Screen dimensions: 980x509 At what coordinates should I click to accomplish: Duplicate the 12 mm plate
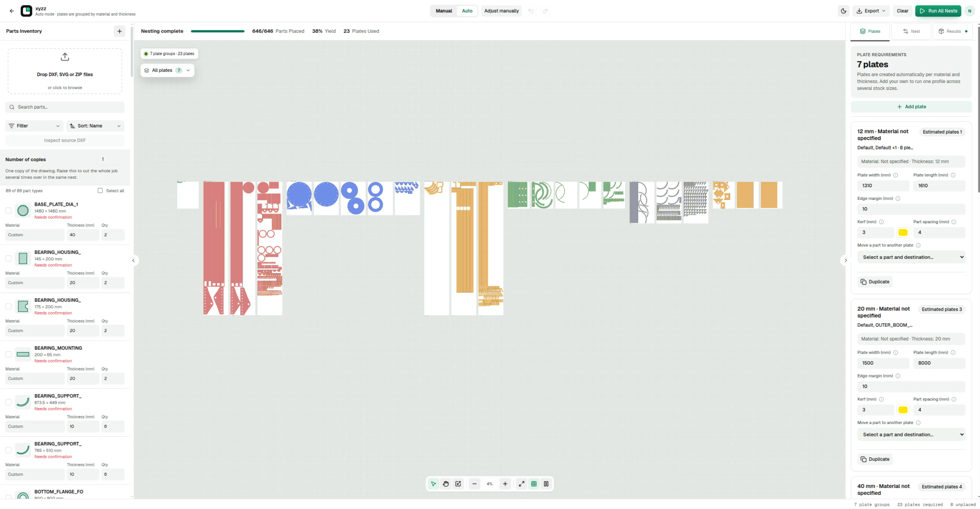click(x=875, y=282)
